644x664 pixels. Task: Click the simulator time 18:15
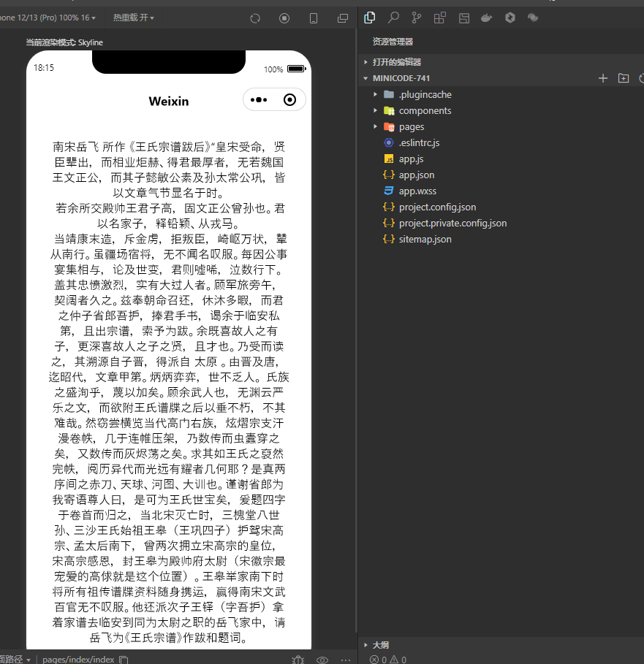44,68
